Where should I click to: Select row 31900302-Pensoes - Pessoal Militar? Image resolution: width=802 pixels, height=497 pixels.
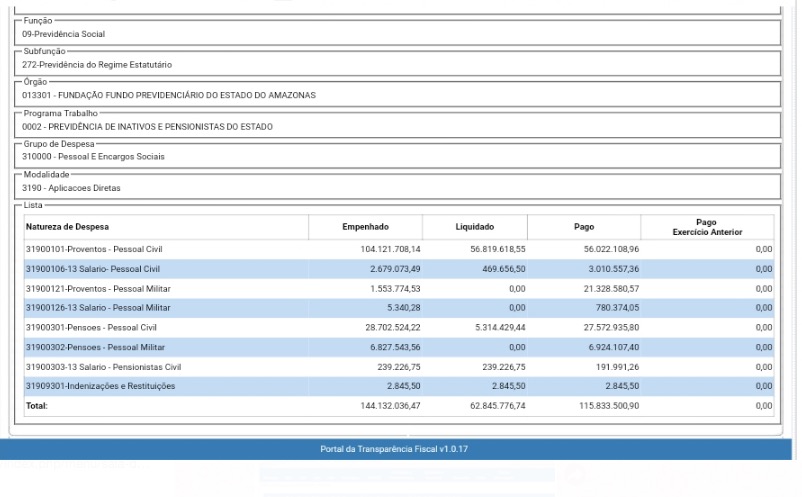tap(95, 347)
